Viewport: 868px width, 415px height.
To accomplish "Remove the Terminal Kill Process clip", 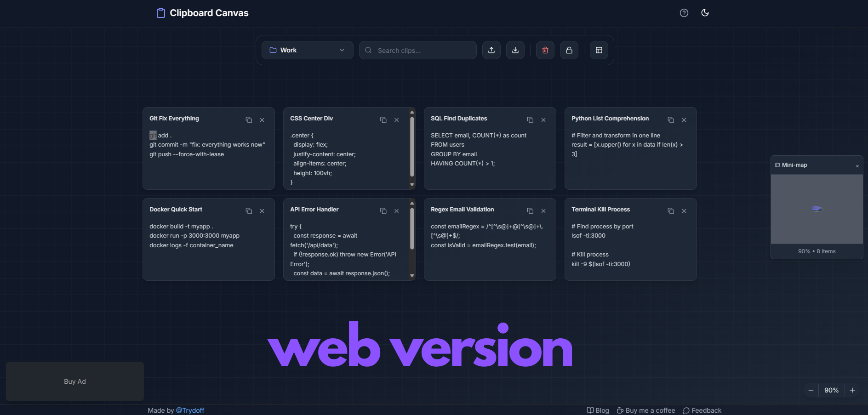I will 684,211.
